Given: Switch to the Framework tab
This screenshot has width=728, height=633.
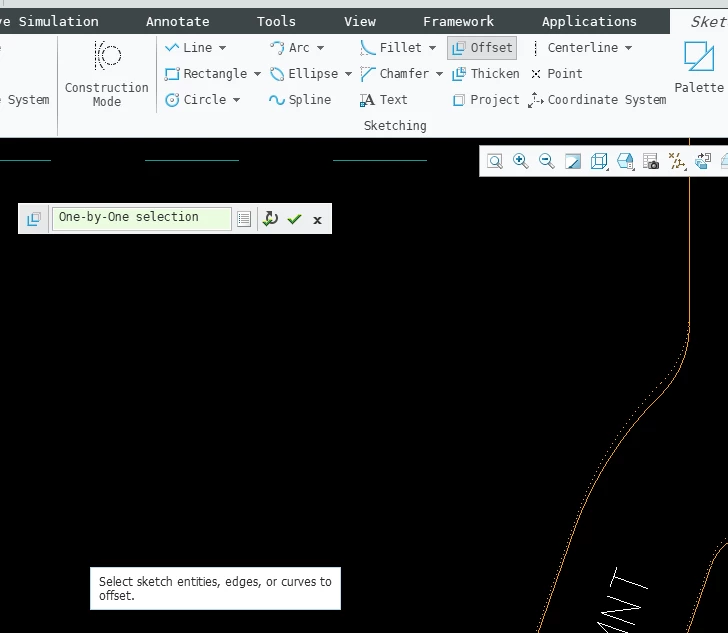Looking at the screenshot, I should (458, 21).
